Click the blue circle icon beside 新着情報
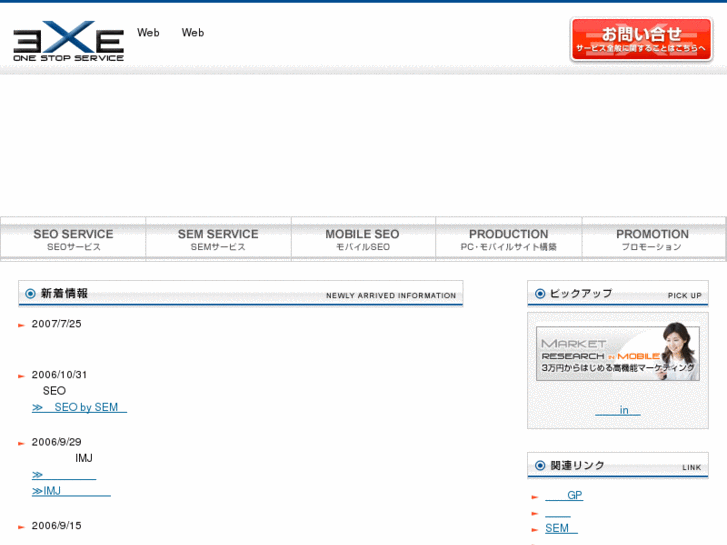Screen dimensions: 727x545 pos(30,294)
